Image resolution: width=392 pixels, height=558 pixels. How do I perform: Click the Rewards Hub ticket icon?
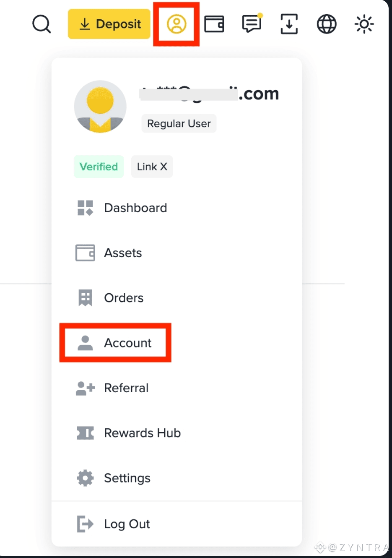tap(85, 433)
